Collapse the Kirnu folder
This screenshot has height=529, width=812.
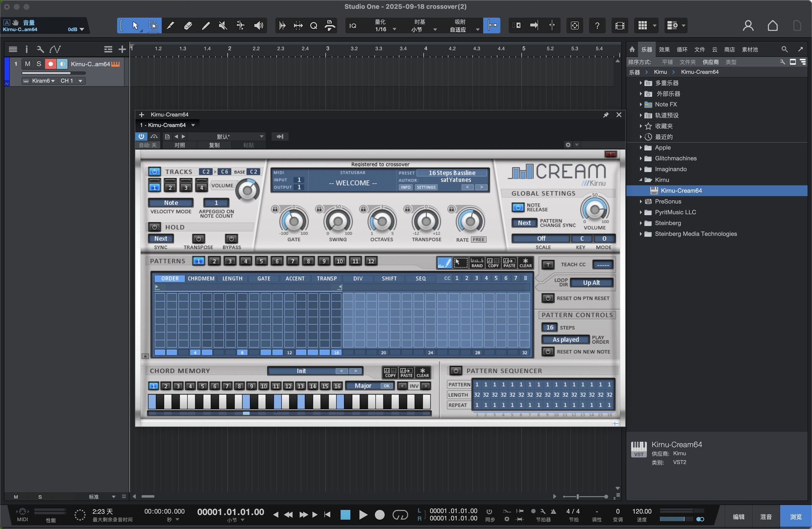(641, 180)
